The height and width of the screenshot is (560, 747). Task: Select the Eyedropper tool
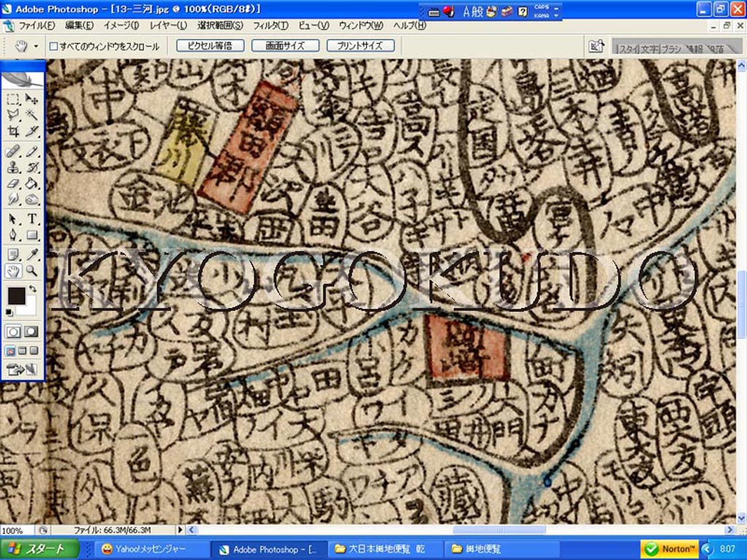click(32, 254)
